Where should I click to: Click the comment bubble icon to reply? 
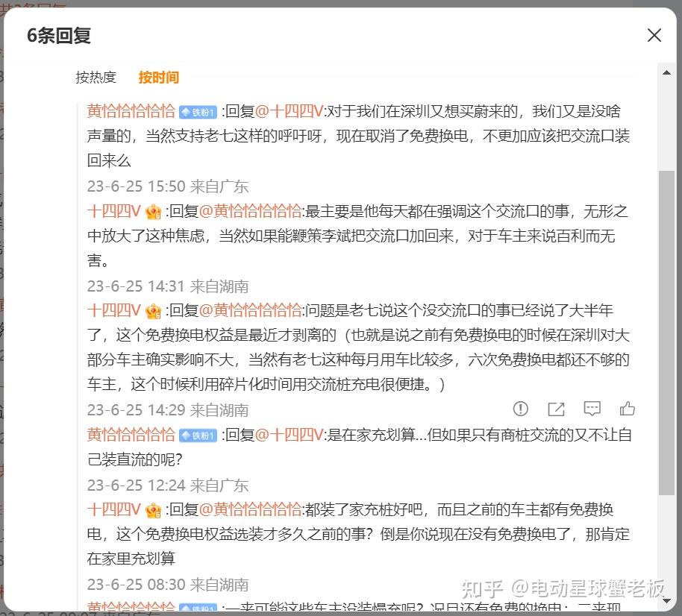[x=592, y=408]
